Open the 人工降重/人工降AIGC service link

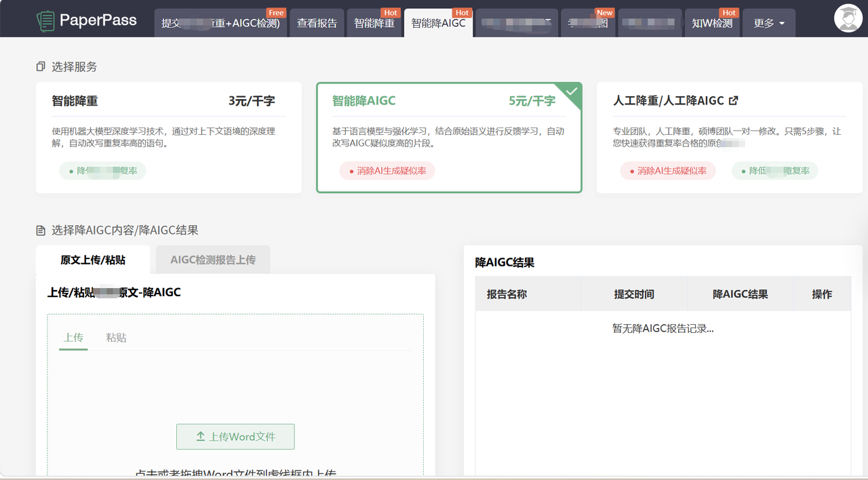click(x=675, y=100)
